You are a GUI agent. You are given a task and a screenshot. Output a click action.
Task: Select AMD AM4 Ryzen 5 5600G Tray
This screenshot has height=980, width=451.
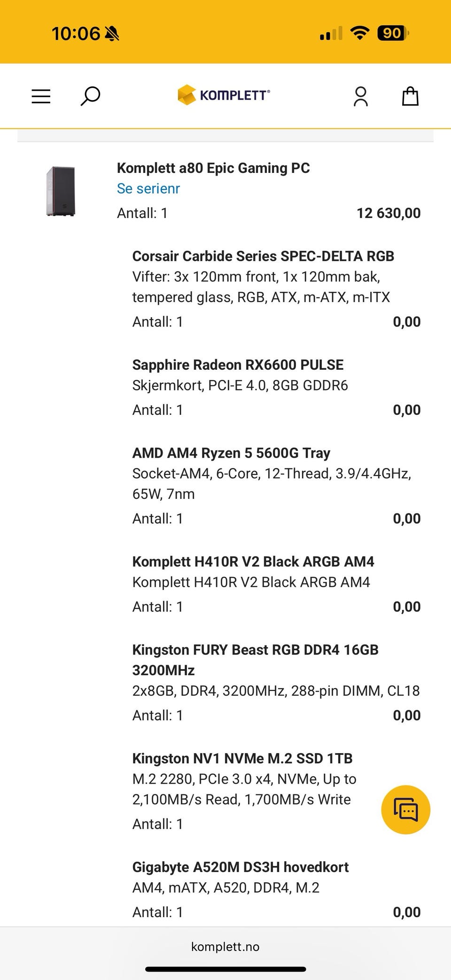tap(231, 453)
